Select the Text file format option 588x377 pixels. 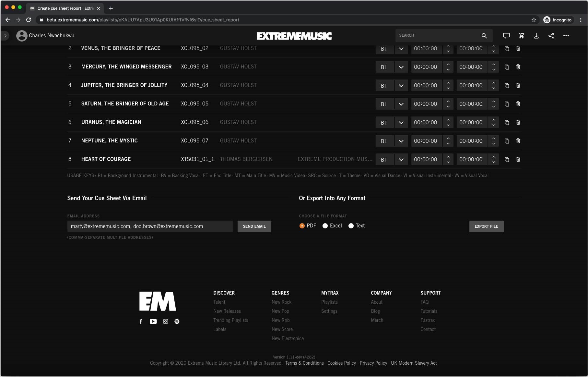click(351, 226)
